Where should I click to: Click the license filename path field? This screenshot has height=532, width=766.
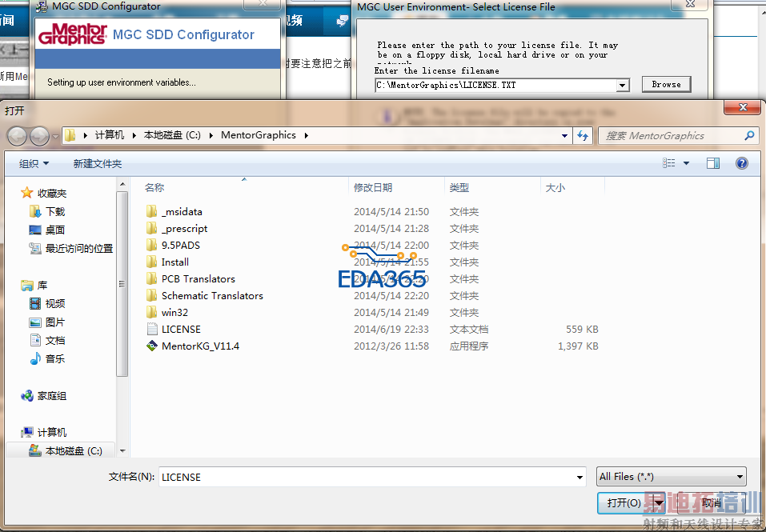click(495, 85)
